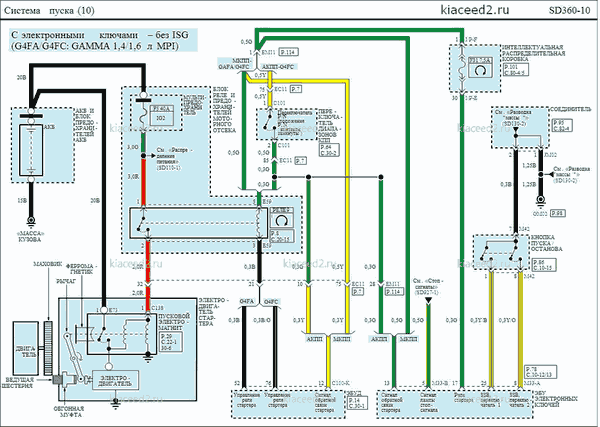Click the flywheel gear under МАХОВИК label

click(x=47, y=349)
